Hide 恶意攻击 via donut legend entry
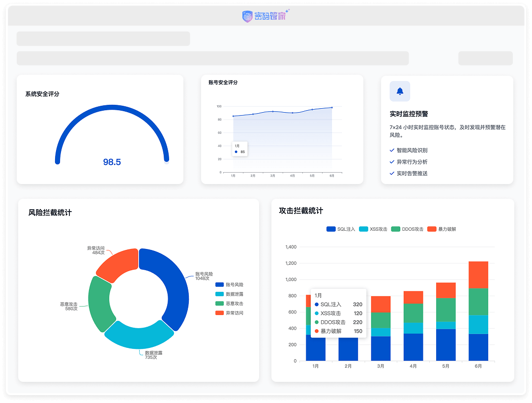Viewport: 532px width, 403px height. (229, 304)
